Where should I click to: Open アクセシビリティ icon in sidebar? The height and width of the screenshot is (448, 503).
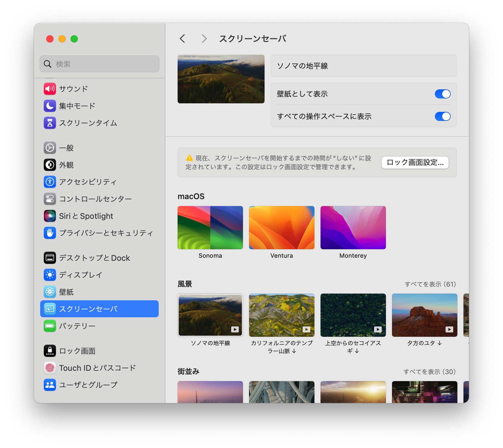(50, 182)
